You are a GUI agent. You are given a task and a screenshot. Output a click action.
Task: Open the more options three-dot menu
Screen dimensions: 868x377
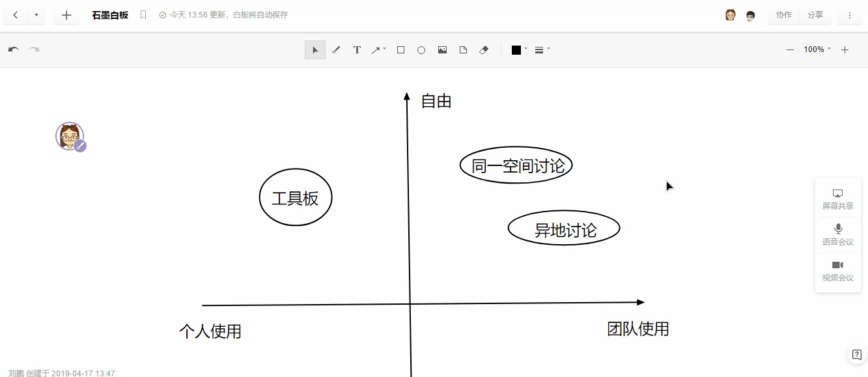[850, 15]
